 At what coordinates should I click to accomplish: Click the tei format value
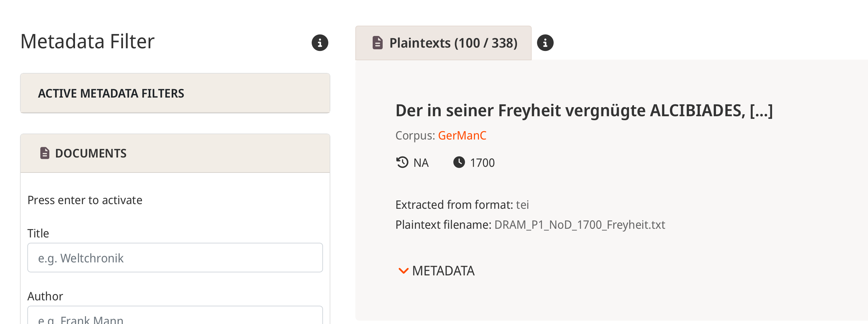522,205
